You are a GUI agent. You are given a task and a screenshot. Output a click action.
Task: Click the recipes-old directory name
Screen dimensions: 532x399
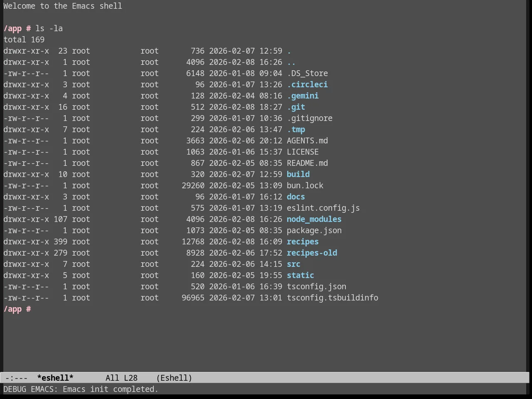click(x=312, y=253)
